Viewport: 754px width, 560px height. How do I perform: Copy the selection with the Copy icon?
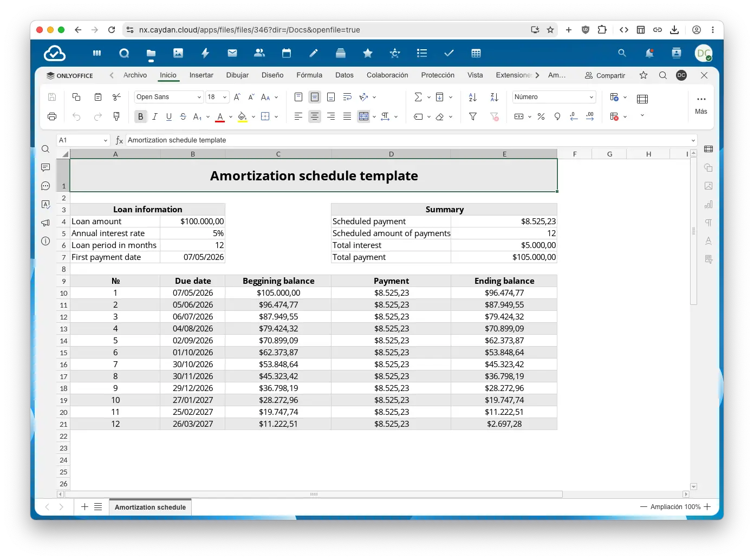[x=76, y=97]
